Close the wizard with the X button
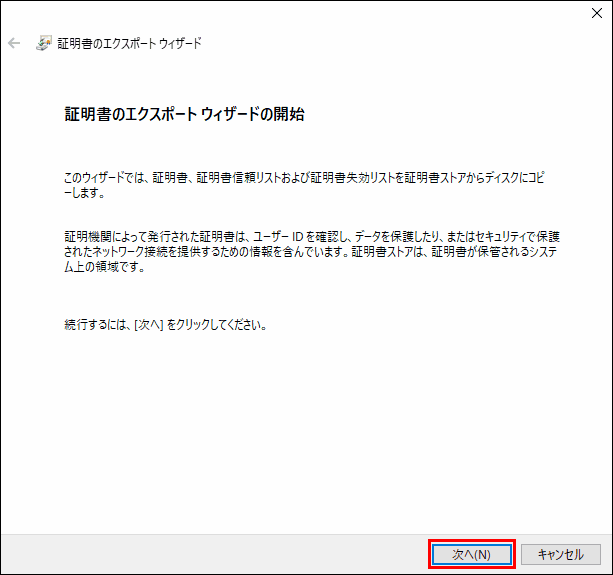The image size is (613, 575). [x=597, y=13]
